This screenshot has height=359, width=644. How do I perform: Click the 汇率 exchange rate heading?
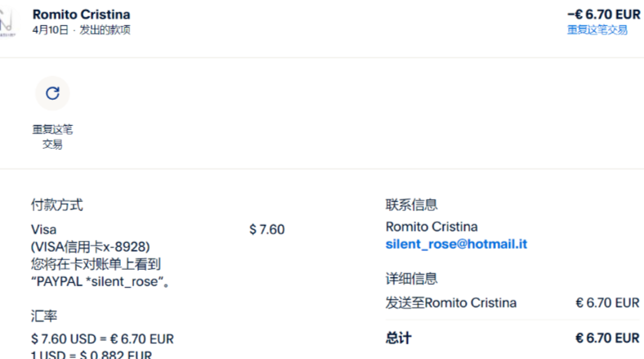44,315
